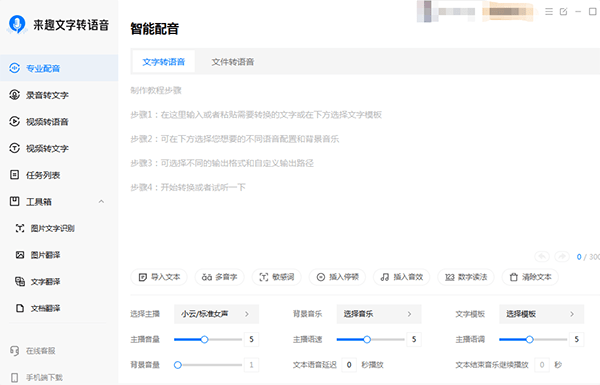The image size is (600, 385).
Task: Collapse the 工具箱 toolbox section
Action: [x=101, y=202]
